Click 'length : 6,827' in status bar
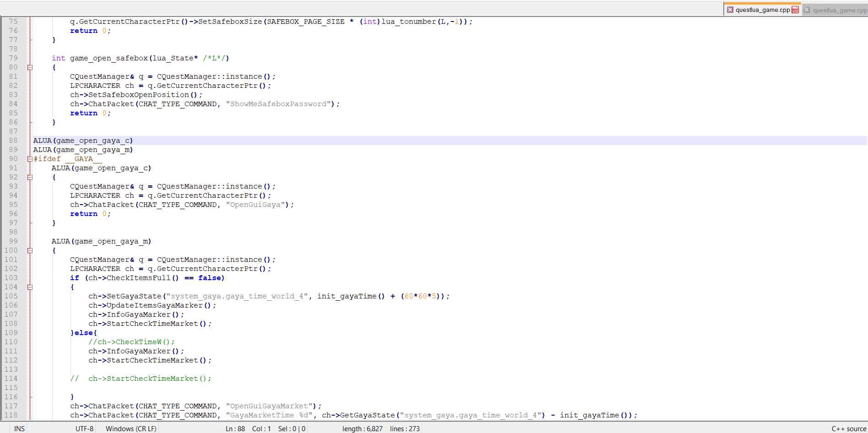 coord(363,428)
